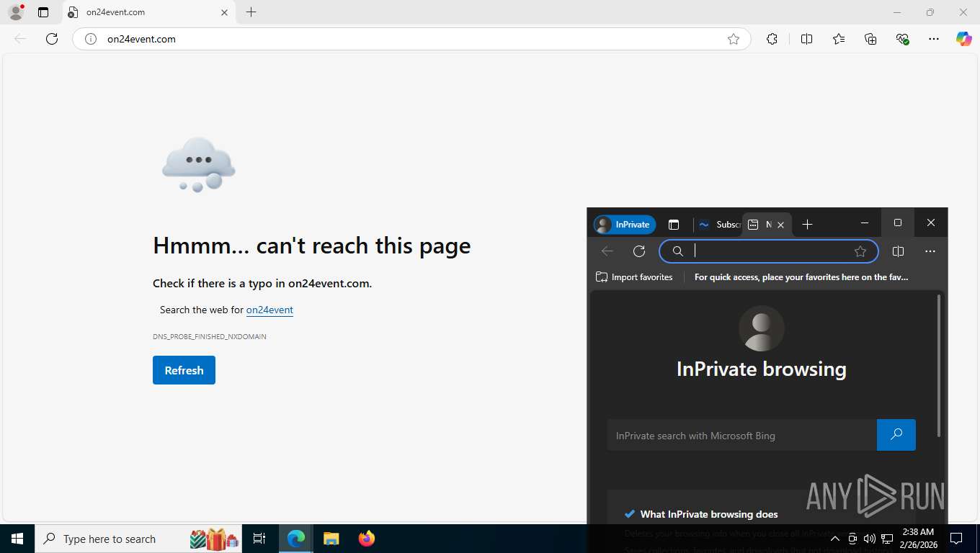Click the blue search button in InPrivate page

click(896, 435)
